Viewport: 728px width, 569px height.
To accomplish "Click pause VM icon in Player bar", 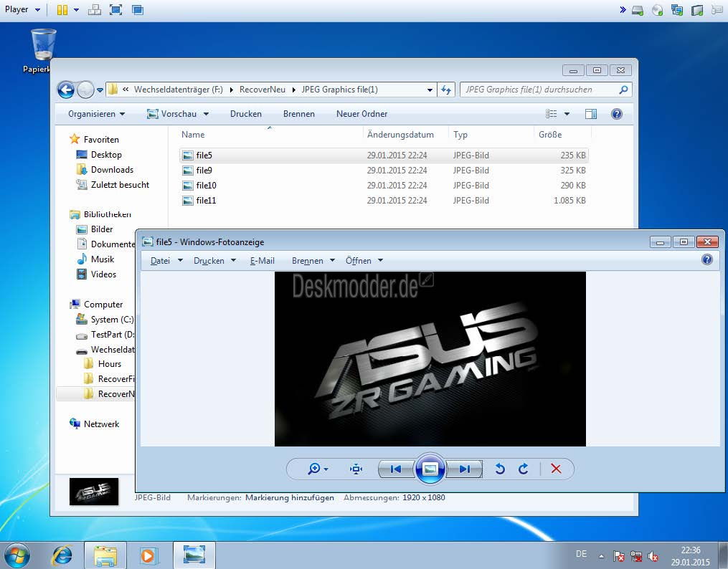I will pos(62,10).
